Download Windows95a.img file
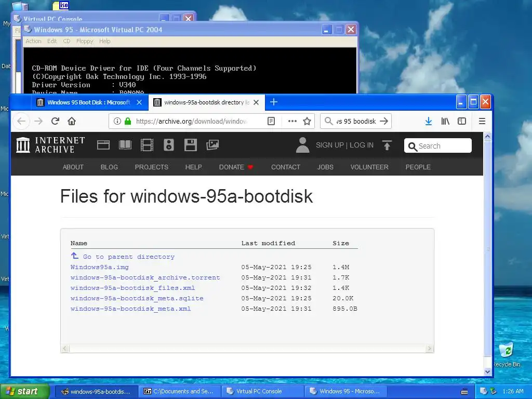 coord(100,267)
